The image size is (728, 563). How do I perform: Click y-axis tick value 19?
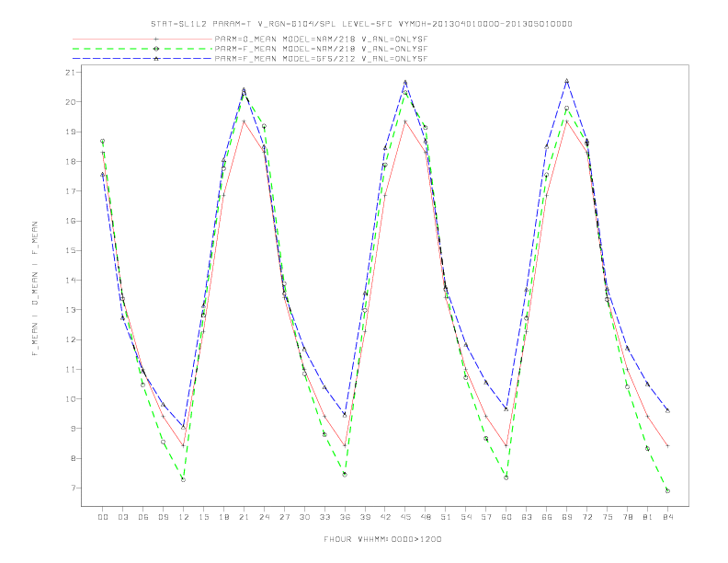[70, 132]
